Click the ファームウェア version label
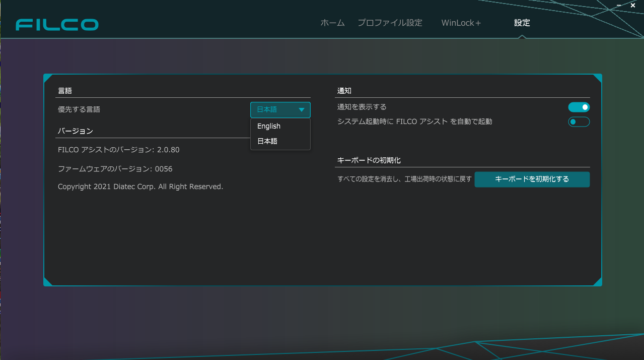The width and height of the screenshot is (644, 360). coord(114,168)
